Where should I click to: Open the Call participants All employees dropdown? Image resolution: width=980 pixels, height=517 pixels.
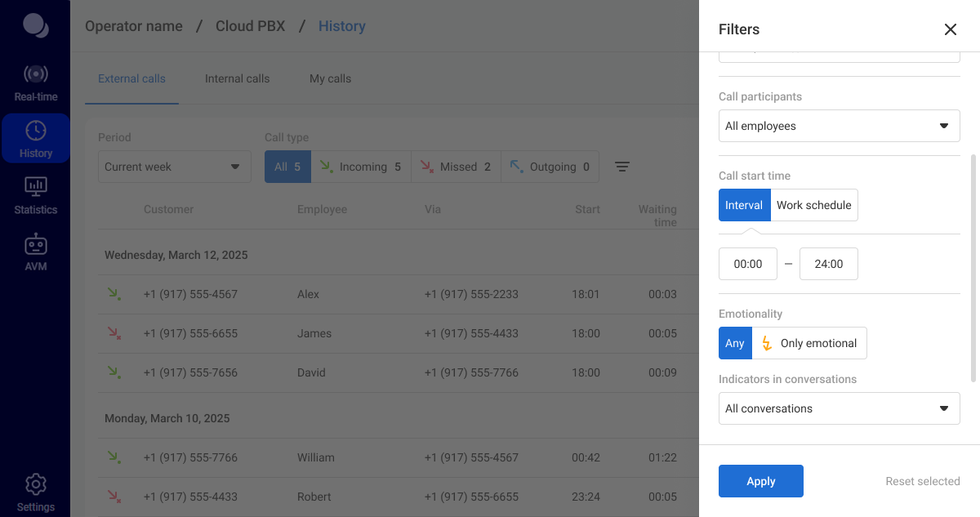840,126
